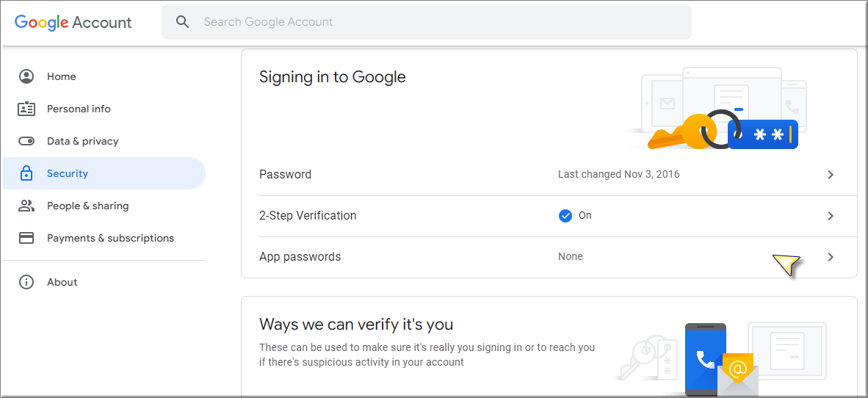868x398 pixels.
Task: Click the About info circle icon
Action: pos(26,282)
